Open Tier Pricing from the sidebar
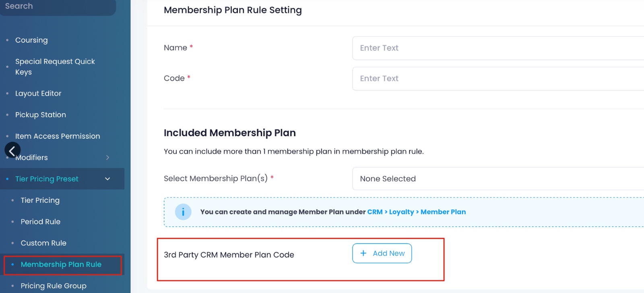Image resolution: width=644 pixels, height=293 pixels. pyautogui.click(x=40, y=200)
